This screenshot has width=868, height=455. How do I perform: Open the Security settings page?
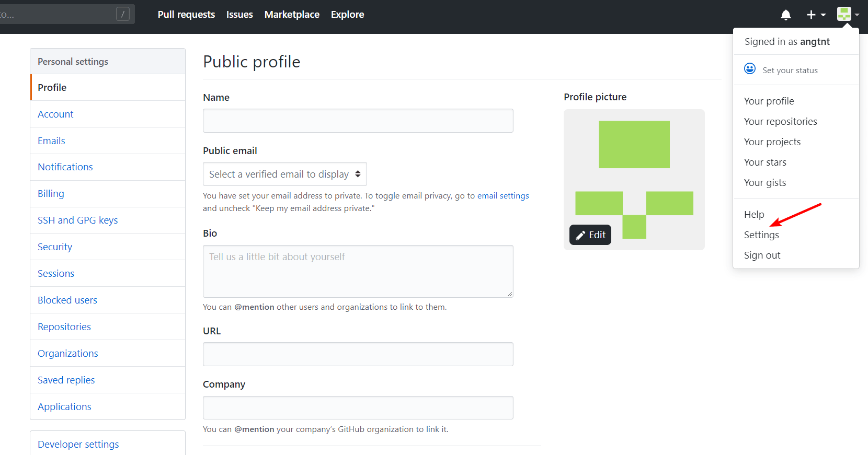pos(55,247)
